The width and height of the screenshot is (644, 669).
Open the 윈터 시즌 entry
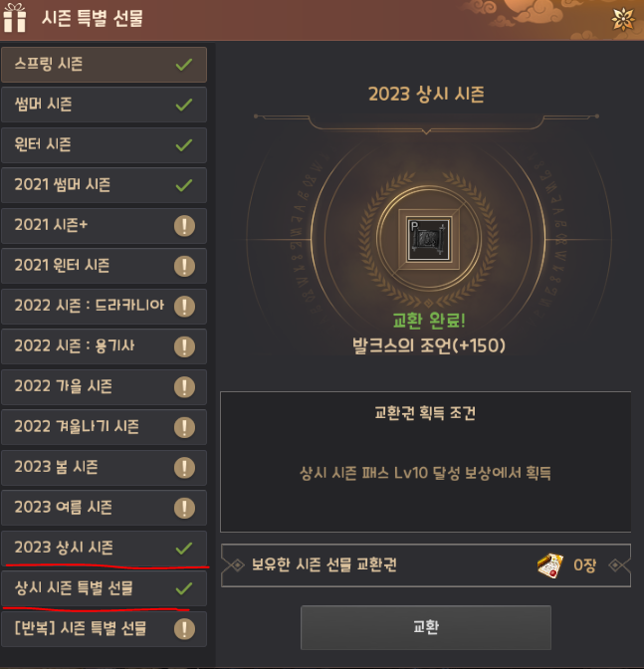coord(105,145)
